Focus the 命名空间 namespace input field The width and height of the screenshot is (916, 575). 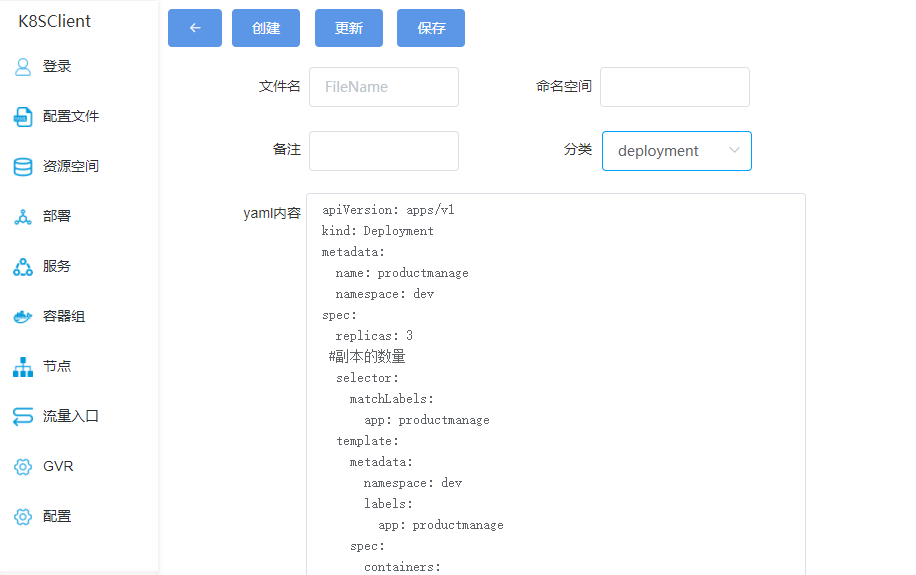coord(675,87)
